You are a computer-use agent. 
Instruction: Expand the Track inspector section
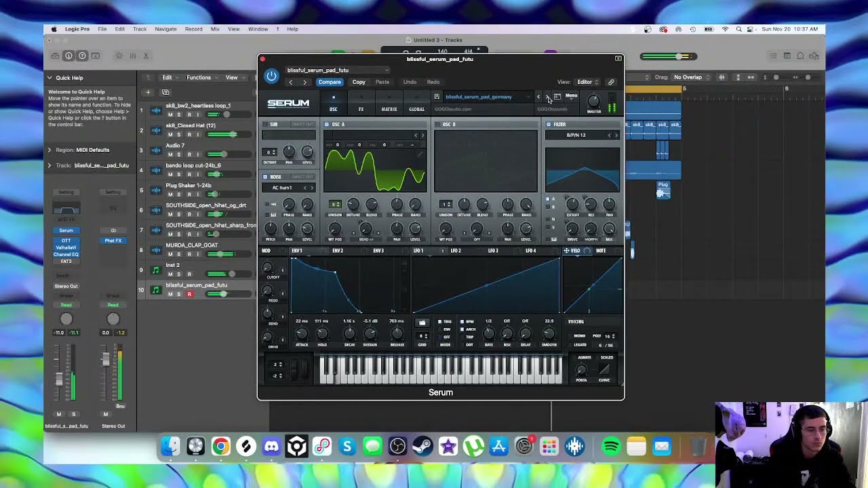(x=50, y=165)
